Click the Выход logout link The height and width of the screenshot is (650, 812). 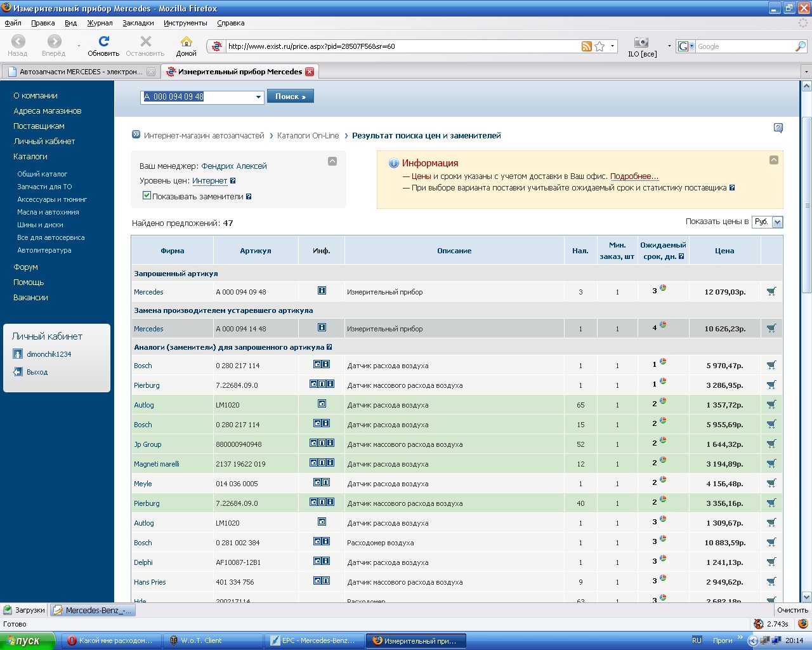pyautogui.click(x=37, y=372)
